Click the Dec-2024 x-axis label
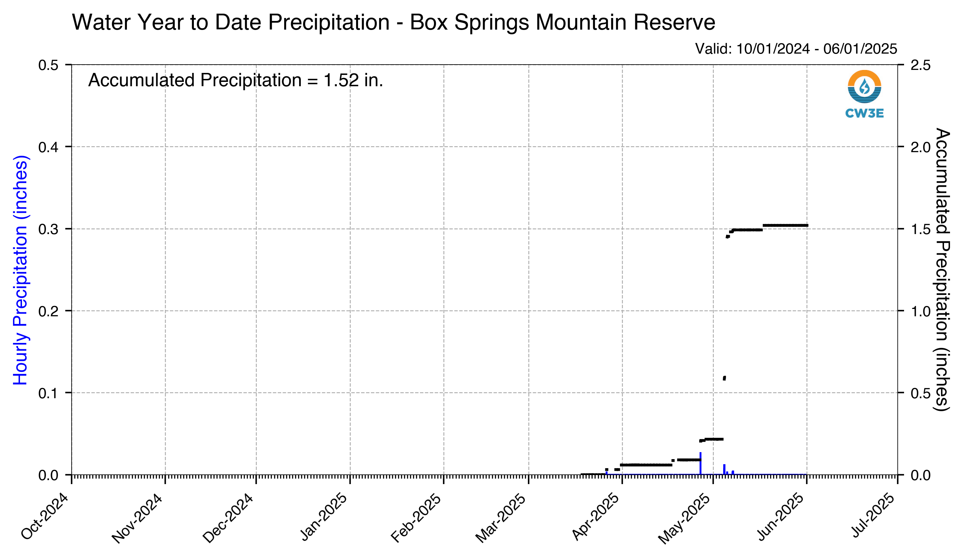Screen dimensions: 963x560 pyautogui.click(x=228, y=518)
